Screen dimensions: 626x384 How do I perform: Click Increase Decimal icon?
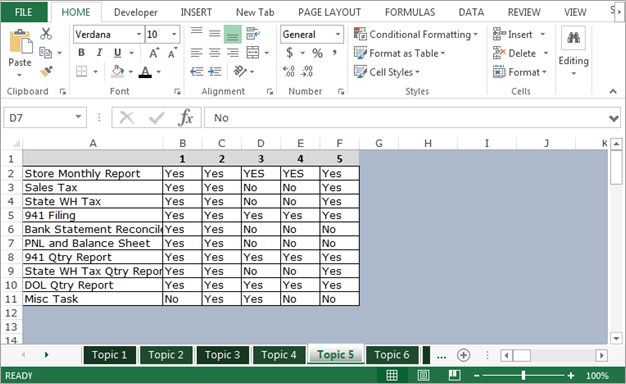click(x=289, y=71)
